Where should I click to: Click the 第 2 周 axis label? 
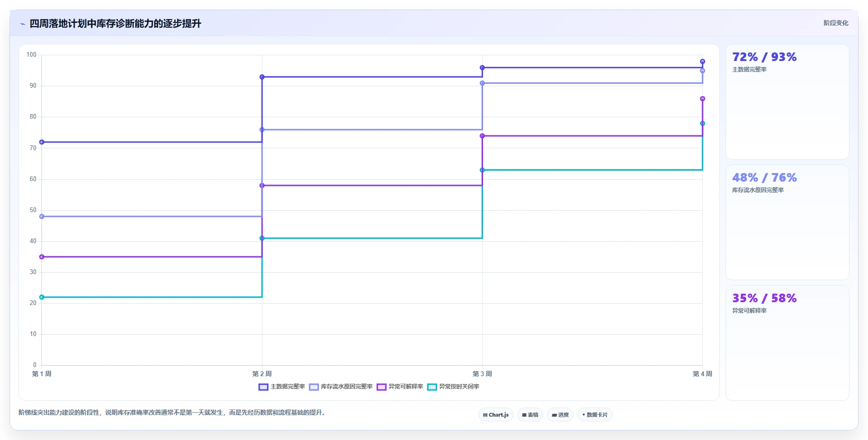click(262, 374)
